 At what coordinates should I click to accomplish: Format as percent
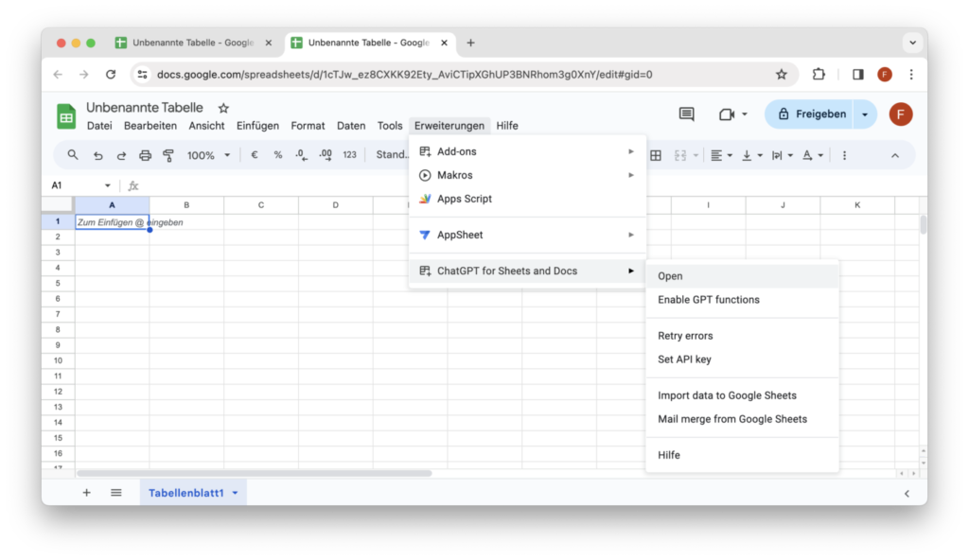(278, 155)
